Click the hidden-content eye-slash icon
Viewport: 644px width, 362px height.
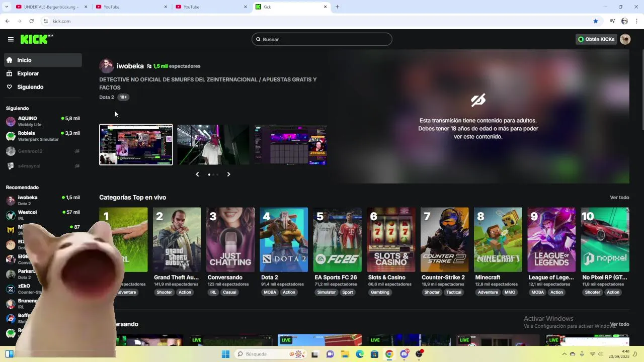(x=478, y=100)
